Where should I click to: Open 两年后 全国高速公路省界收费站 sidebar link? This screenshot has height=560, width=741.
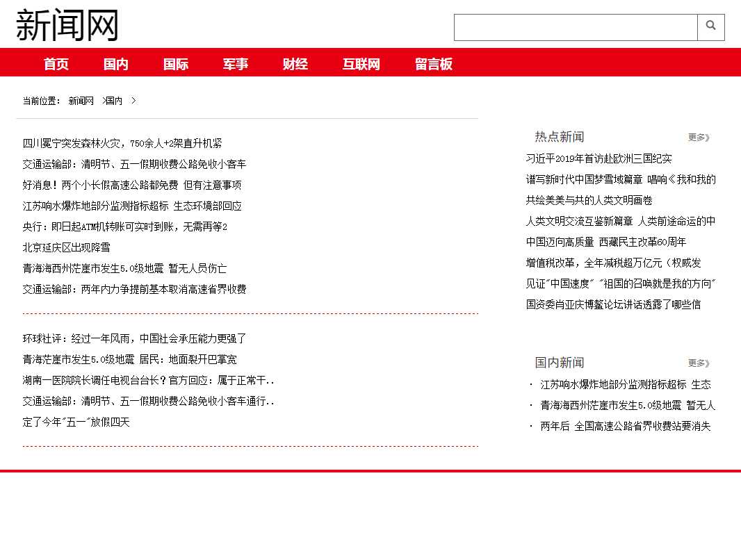[625, 426]
